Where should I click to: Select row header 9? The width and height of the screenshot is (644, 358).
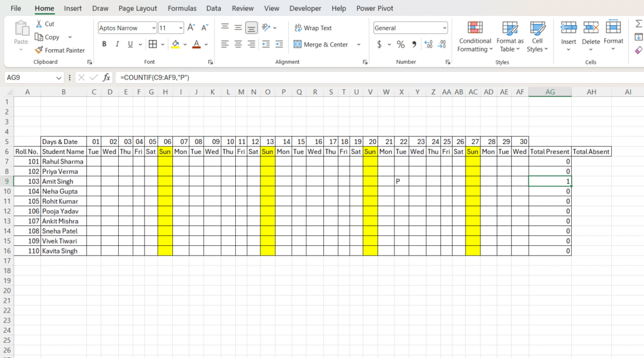[x=6, y=181]
